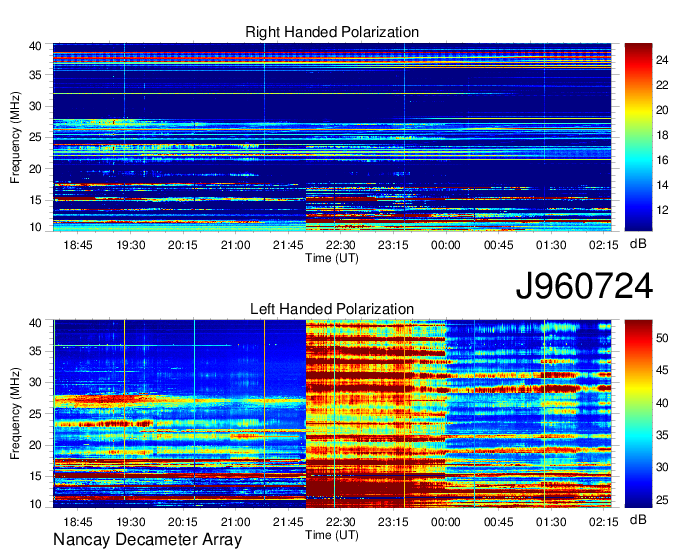The width and height of the screenshot is (680, 552).
Task: Click the 10 MHz tick on lower plot
Action: tap(35, 504)
